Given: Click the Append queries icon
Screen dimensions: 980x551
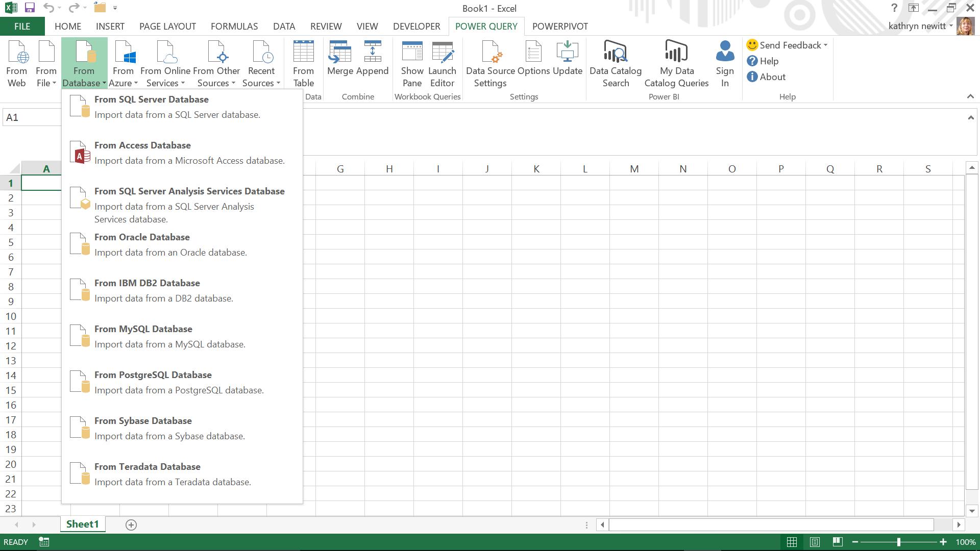Looking at the screenshot, I should tap(373, 59).
